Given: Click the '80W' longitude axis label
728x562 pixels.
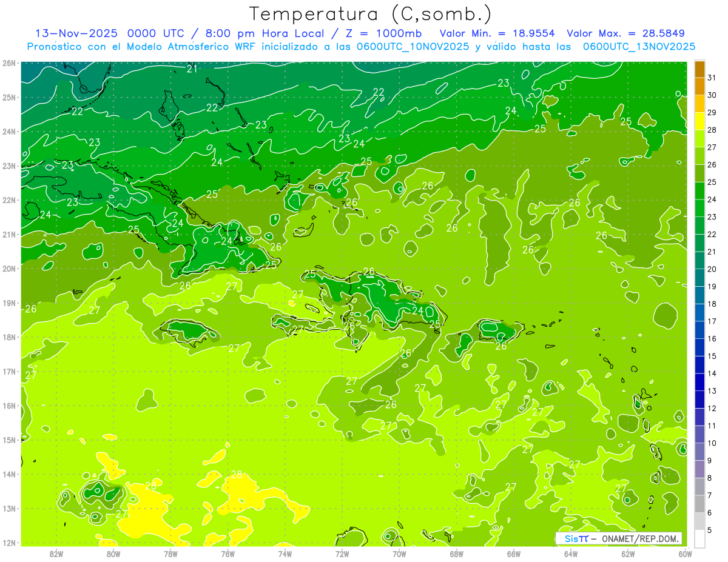Looking at the screenshot, I should click(x=113, y=554).
